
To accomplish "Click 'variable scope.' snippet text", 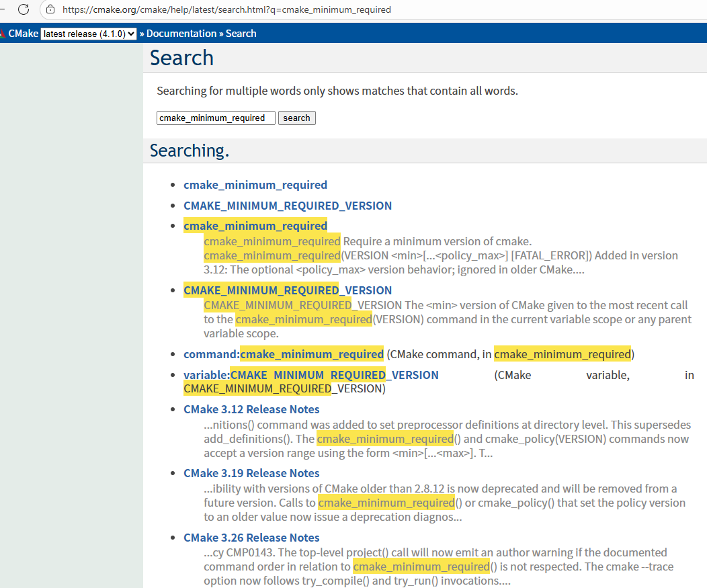I will tap(241, 334).
